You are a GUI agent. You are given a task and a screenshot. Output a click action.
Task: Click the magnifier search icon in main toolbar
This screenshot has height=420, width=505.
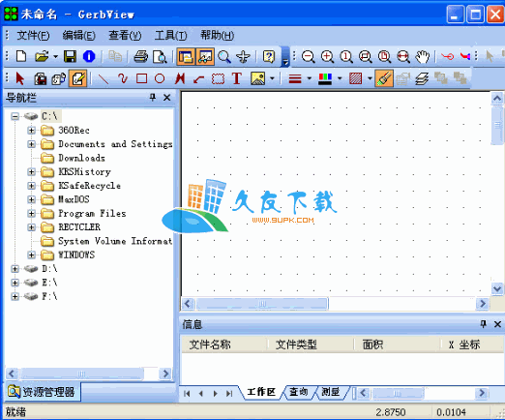[223, 56]
